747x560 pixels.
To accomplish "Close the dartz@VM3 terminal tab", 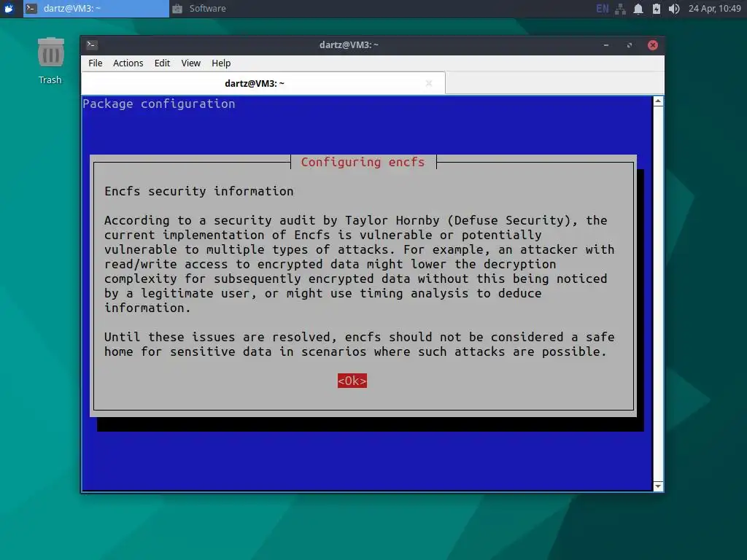I will point(429,83).
